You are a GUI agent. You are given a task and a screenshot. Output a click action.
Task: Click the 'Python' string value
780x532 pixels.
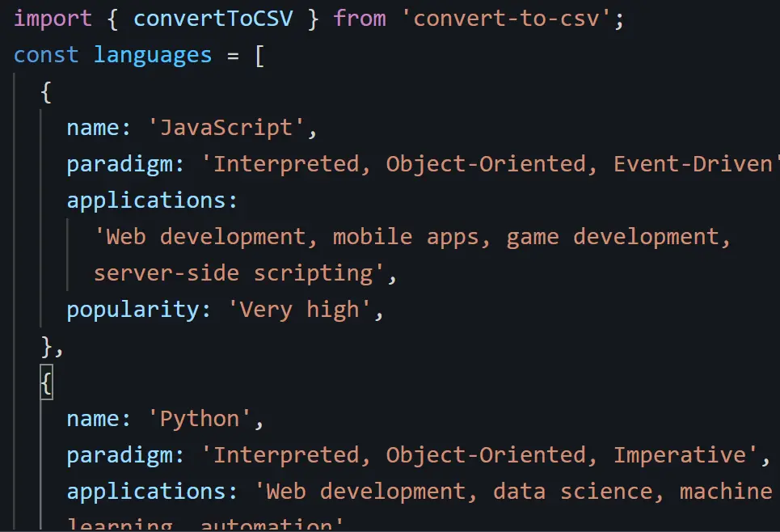pos(200,418)
